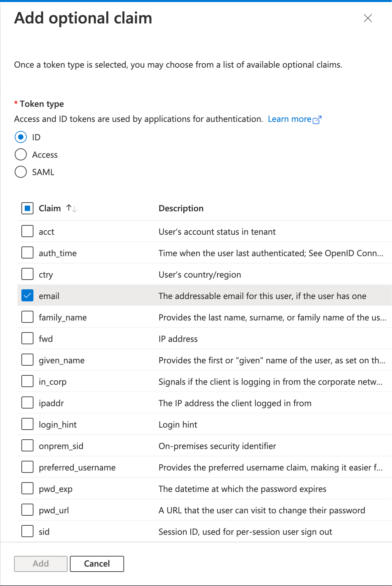
Task: Tick the ctry claim checkbox
Action: pos(27,274)
